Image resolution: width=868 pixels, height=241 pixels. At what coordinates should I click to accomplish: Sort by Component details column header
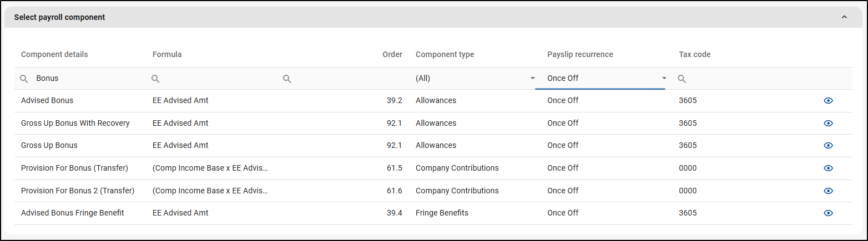click(x=54, y=54)
